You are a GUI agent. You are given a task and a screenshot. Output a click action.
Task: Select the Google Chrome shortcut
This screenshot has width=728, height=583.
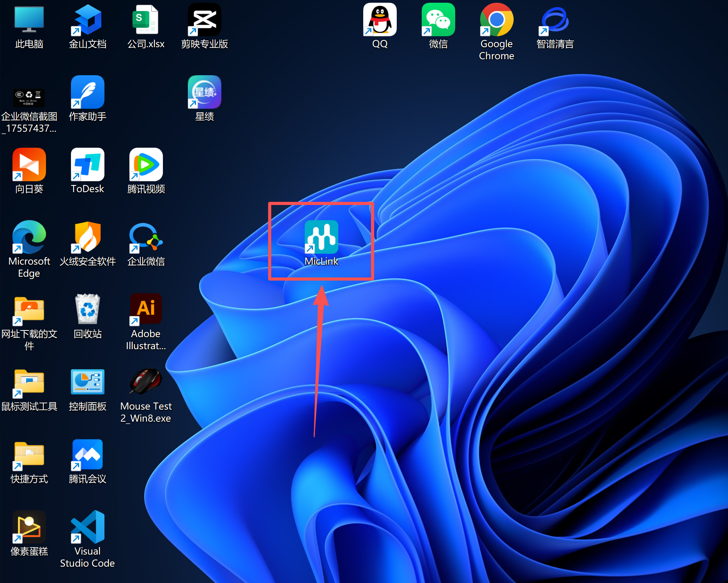click(497, 20)
